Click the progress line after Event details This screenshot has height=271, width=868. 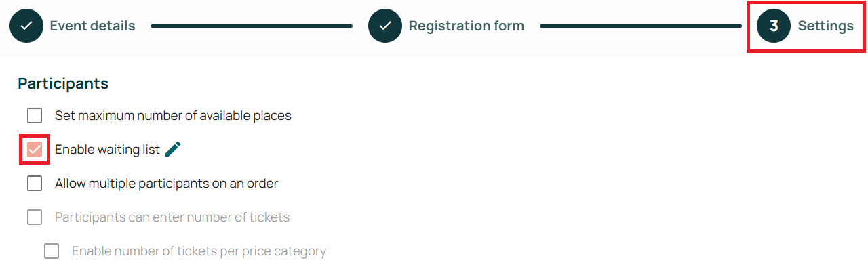pos(251,26)
